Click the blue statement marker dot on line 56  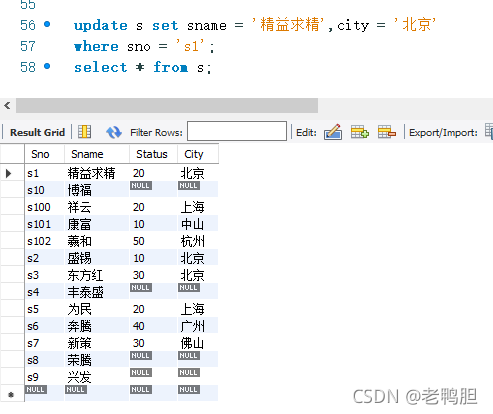[x=47, y=24]
